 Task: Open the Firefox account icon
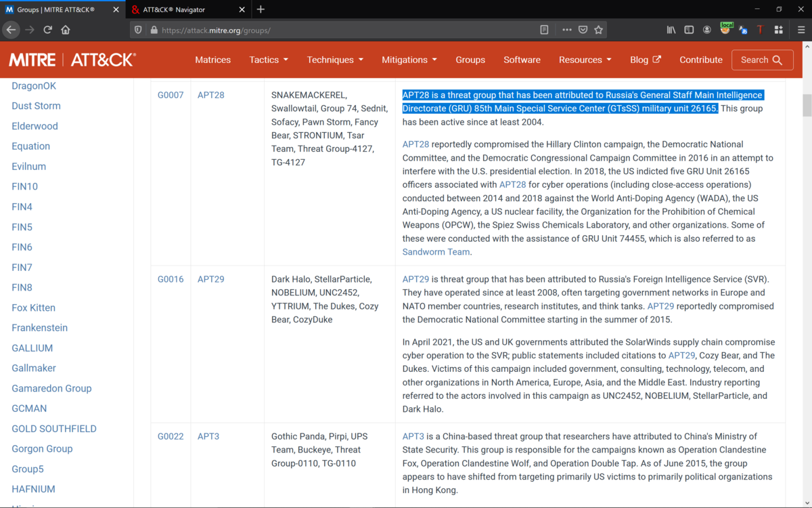707,30
